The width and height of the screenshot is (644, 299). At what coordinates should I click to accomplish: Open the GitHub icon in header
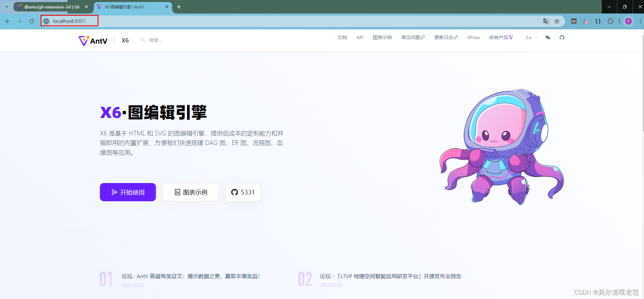pyautogui.click(x=562, y=37)
